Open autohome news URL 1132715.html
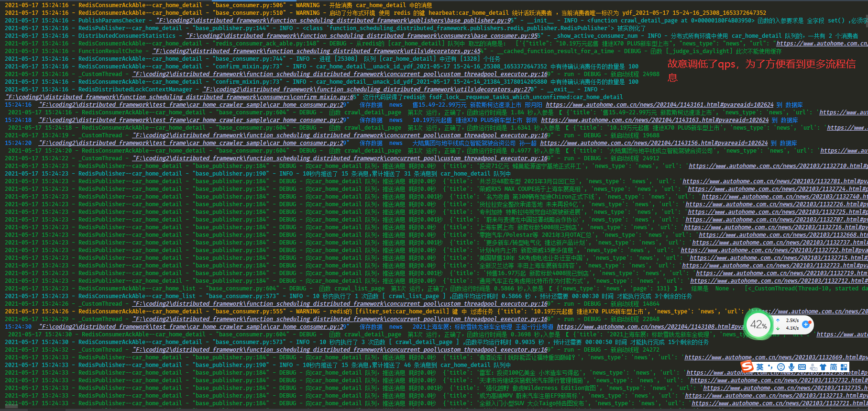The image size is (868, 411). [x=779, y=258]
